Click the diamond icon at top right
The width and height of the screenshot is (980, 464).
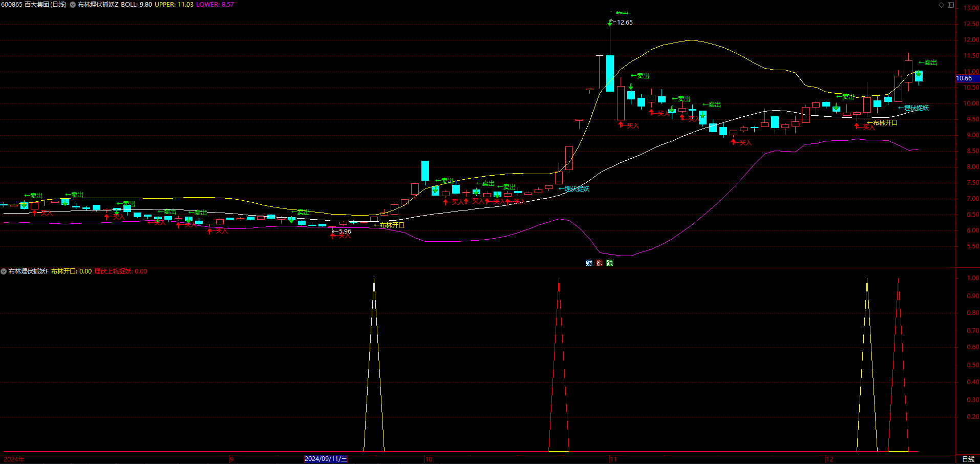(941, 5)
